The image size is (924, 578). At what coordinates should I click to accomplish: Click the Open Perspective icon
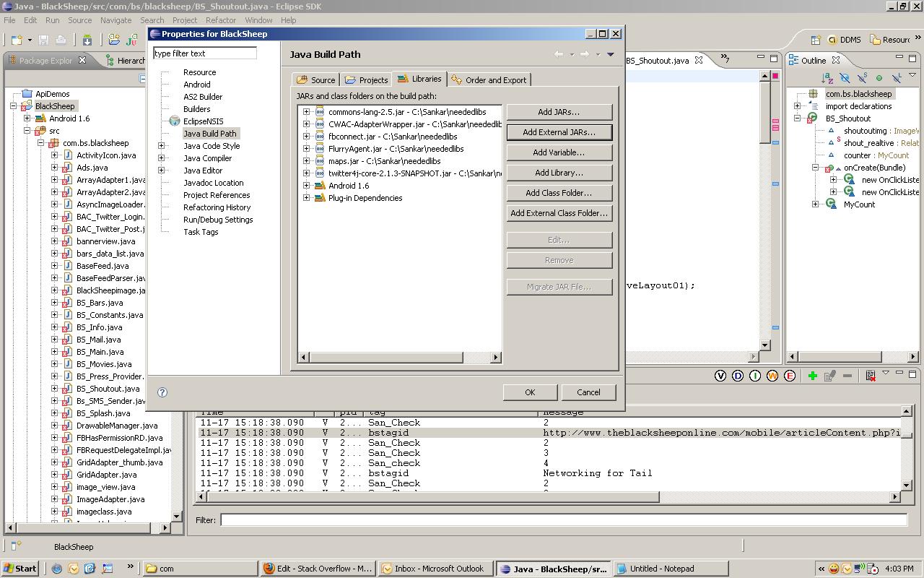point(816,40)
